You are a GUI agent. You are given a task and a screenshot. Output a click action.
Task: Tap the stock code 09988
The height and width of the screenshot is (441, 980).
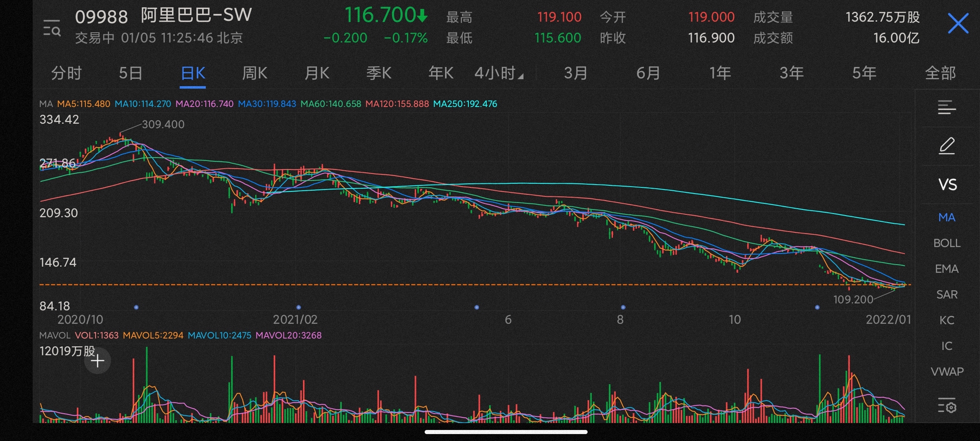coord(102,17)
